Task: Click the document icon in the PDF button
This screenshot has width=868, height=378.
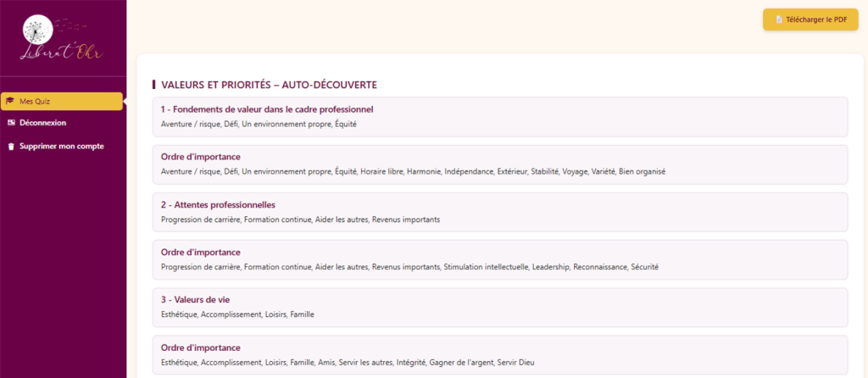Action: click(x=779, y=19)
